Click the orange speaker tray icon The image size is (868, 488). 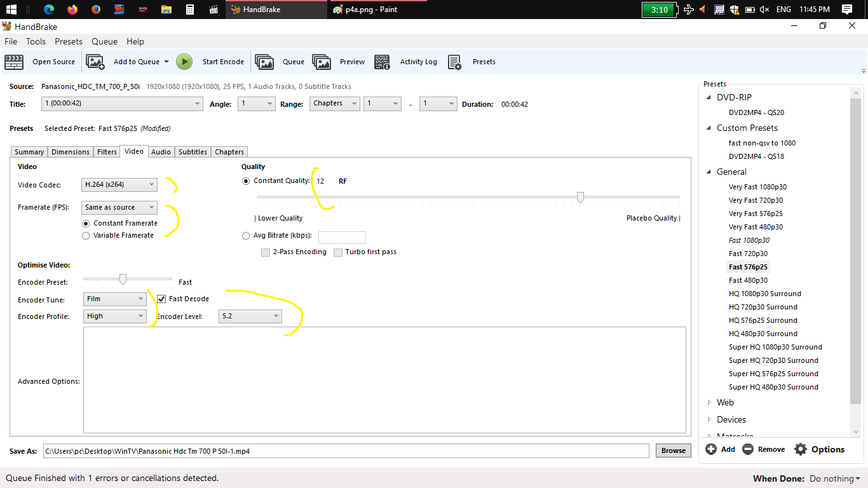point(703,10)
